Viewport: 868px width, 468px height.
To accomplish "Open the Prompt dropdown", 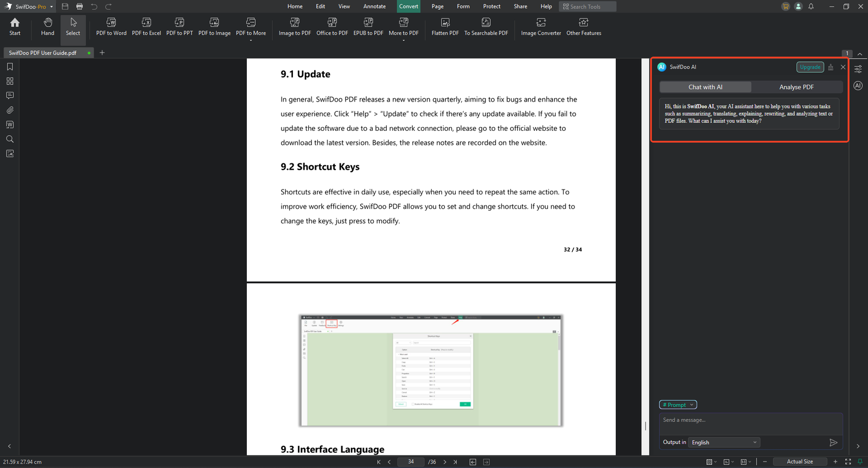I will [678, 405].
